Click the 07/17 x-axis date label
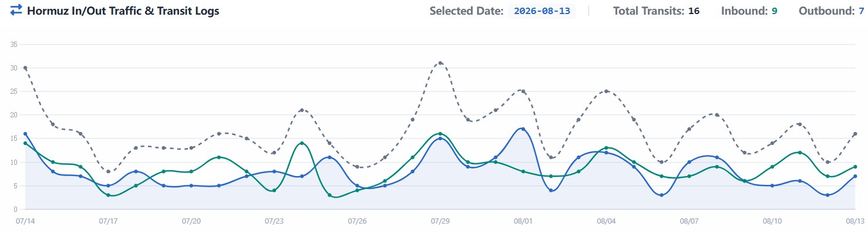The image size is (868, 233). (108, 221)
